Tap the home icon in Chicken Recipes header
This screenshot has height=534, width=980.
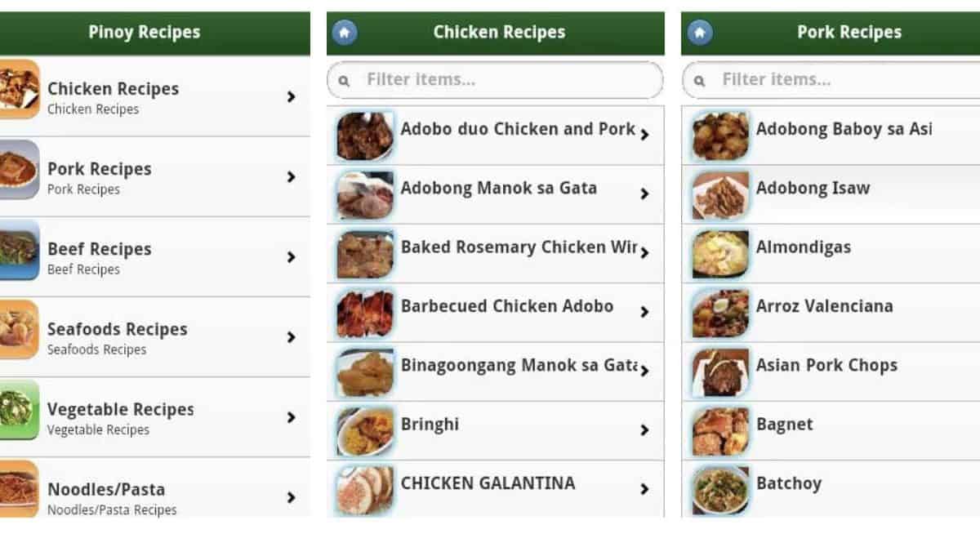click(x=345, y=33)
